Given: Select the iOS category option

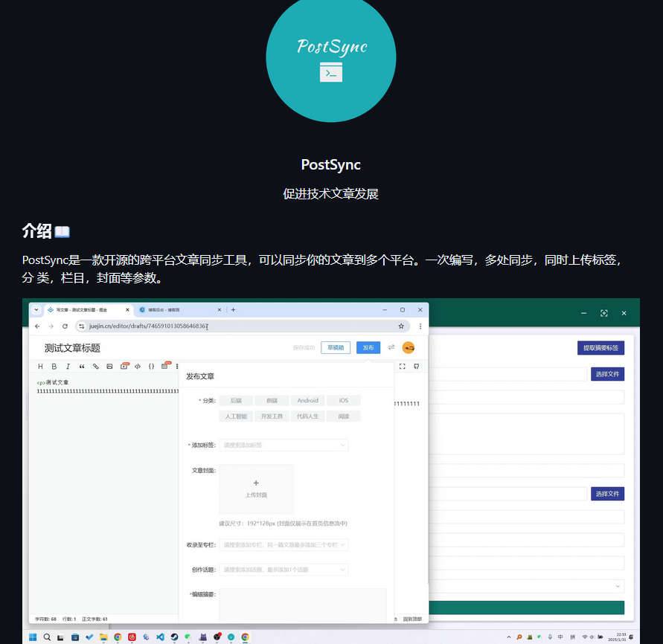Looking at the screenshot, I should [344, 401].
